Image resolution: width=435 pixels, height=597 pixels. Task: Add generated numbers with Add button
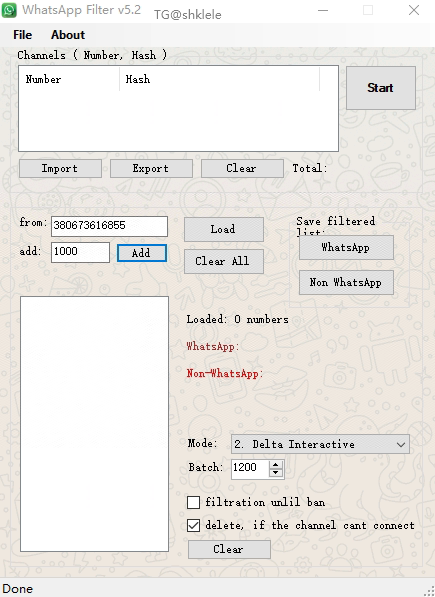142,253
